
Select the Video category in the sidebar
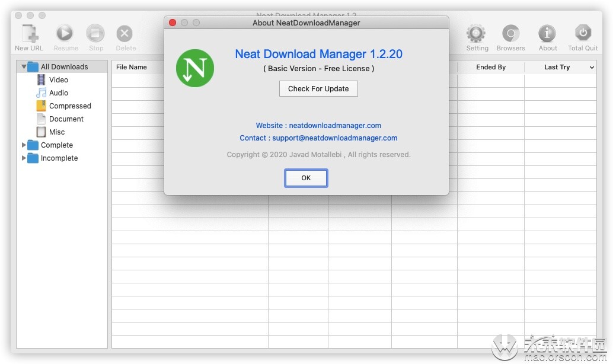pos(59,79)
